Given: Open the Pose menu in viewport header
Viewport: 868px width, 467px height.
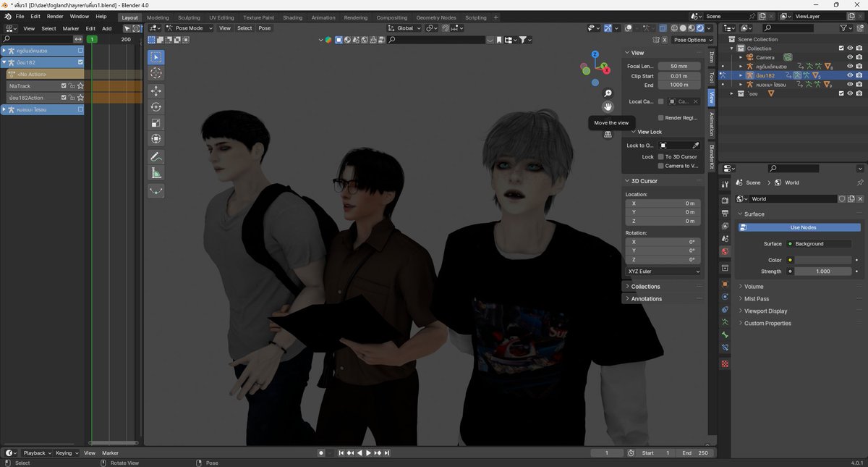Looking at the screenshot, I should pyautogui.click(x=265, y=28).
